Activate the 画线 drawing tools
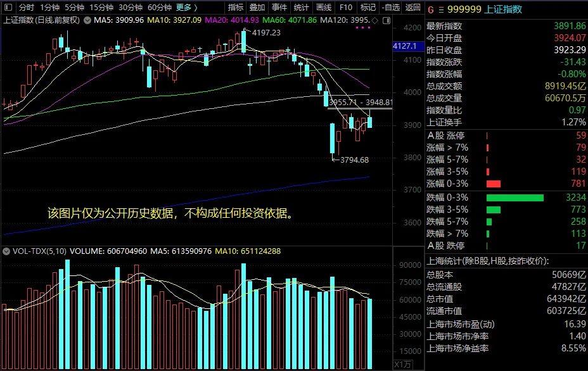Image resolution: width=588 pixels, height=371 pixels. [324, 7]
